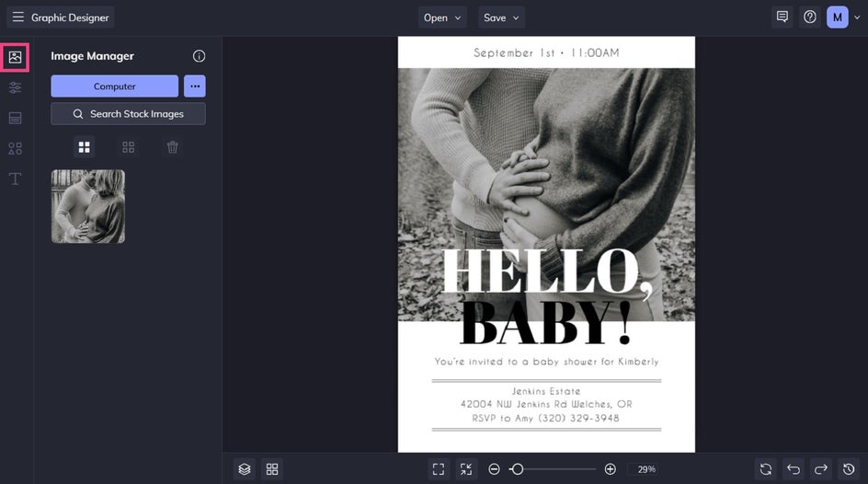
Task: Open the history clock icon
Action: click(849, 469)
